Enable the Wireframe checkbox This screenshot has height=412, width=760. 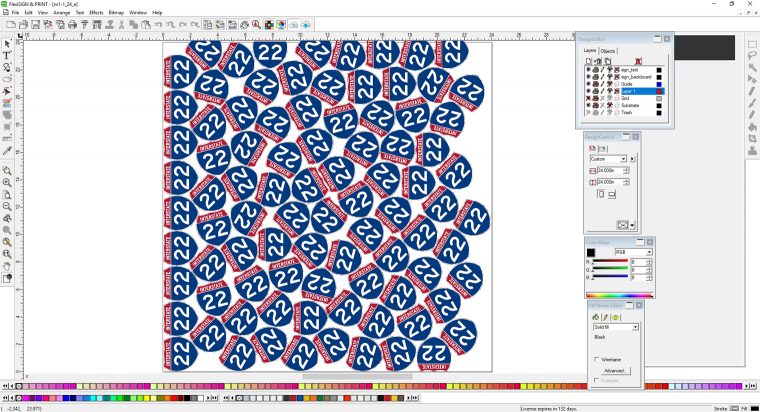tap(597, 359)
